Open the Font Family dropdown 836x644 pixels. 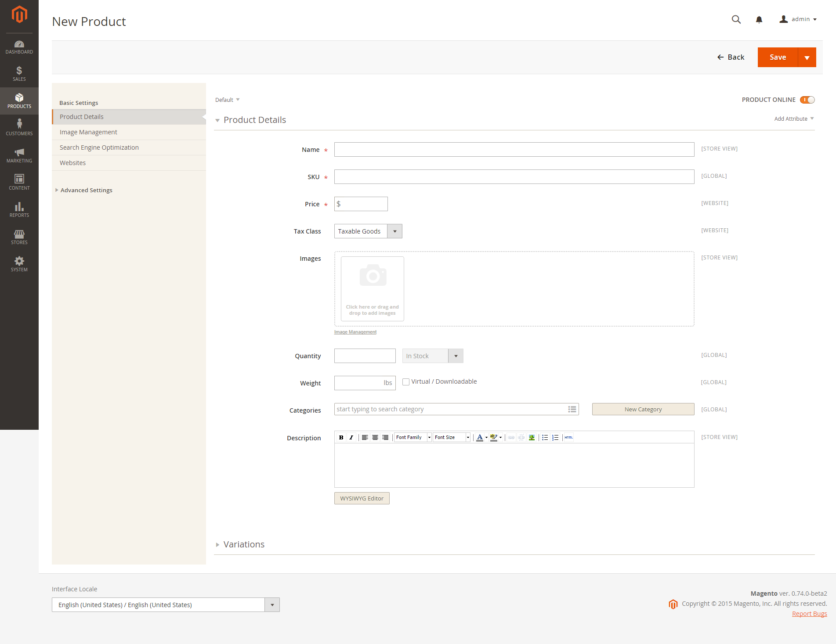point(413,437)
